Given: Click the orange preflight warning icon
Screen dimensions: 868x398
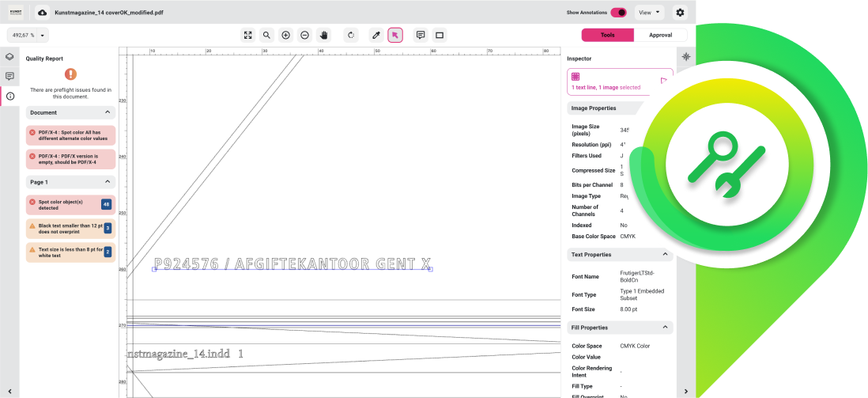Looking at the screenshot, I should pyautogui.click(x=70, y=74).
